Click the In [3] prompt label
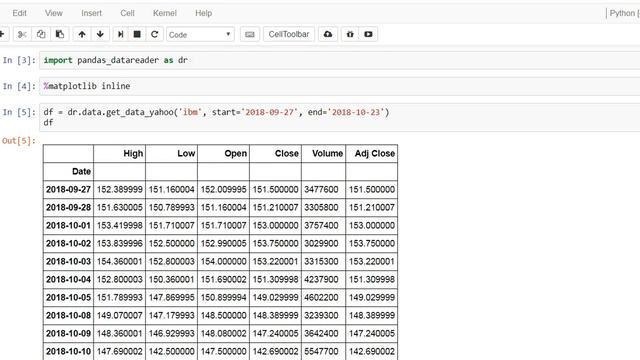The image size is (640, 360). 19,60
